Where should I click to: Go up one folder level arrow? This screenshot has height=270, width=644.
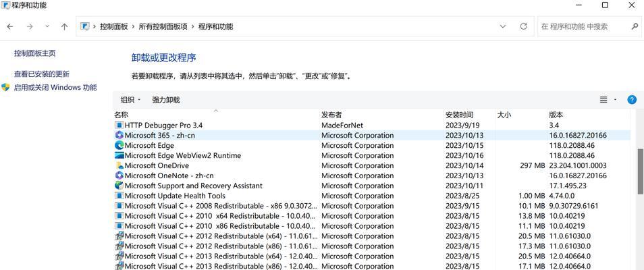point(64,27)
